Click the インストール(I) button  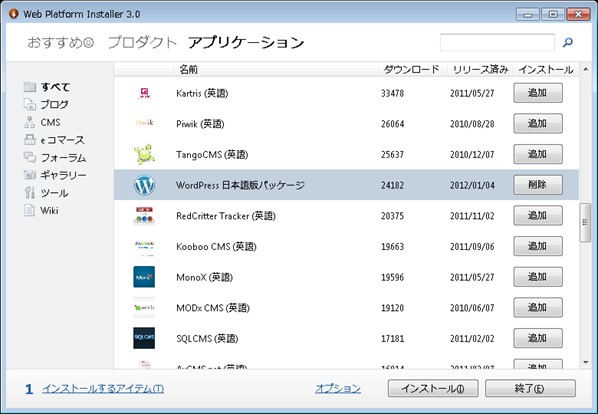(x=433, y=388)
